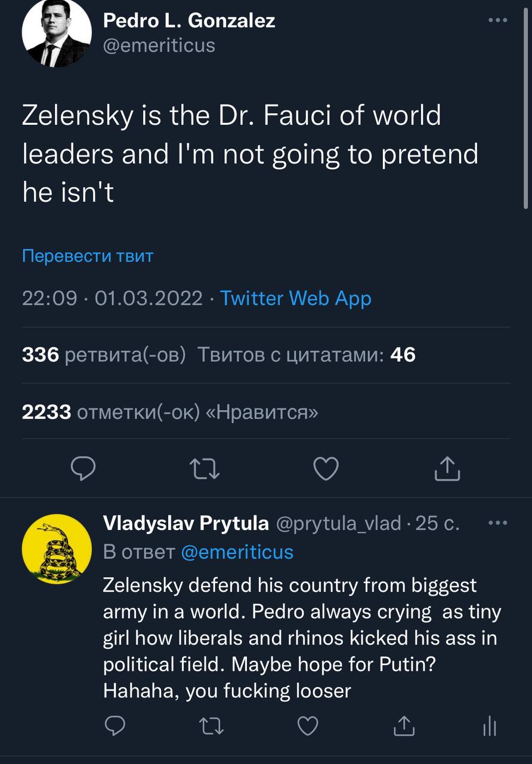Open more options on Prytula's reply
The image size is (532, 764).
coord(497,523)
